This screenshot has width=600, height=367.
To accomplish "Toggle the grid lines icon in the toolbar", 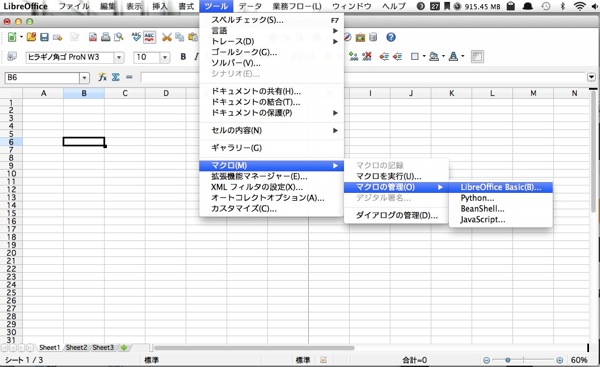I will [x=477, y=57].
